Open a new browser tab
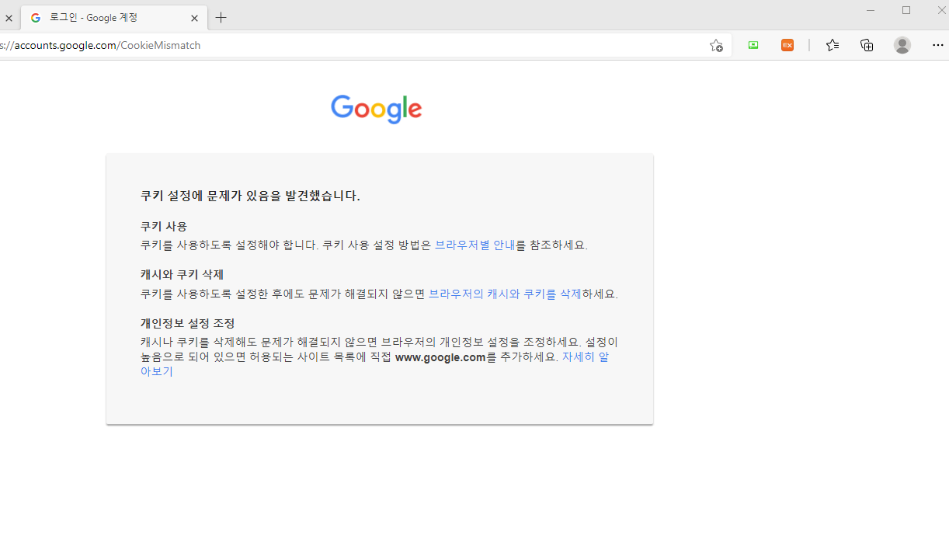The width and height of the screenshot is (949, 560). [x=221, y=17]
